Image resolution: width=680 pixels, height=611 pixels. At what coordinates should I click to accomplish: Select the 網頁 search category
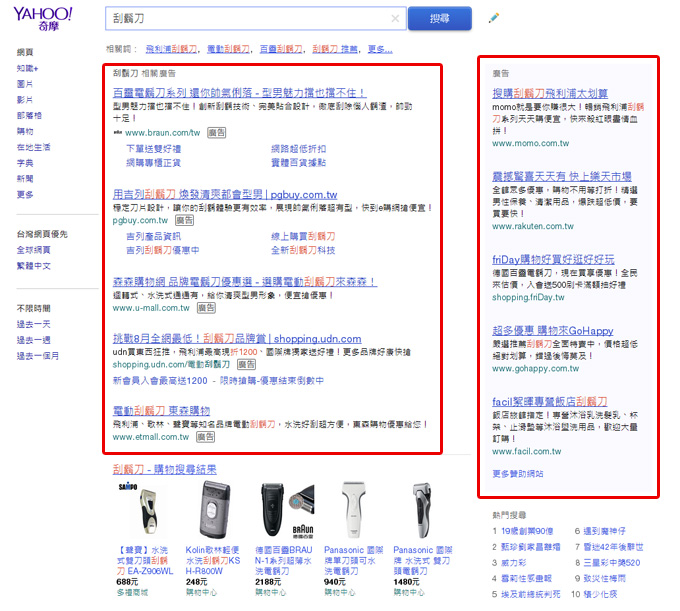pyautogui.click(x=25, y=52)
